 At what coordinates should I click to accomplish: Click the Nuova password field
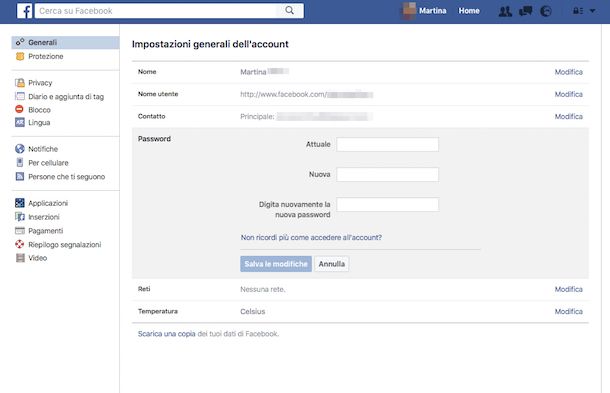tap(387, 174)
